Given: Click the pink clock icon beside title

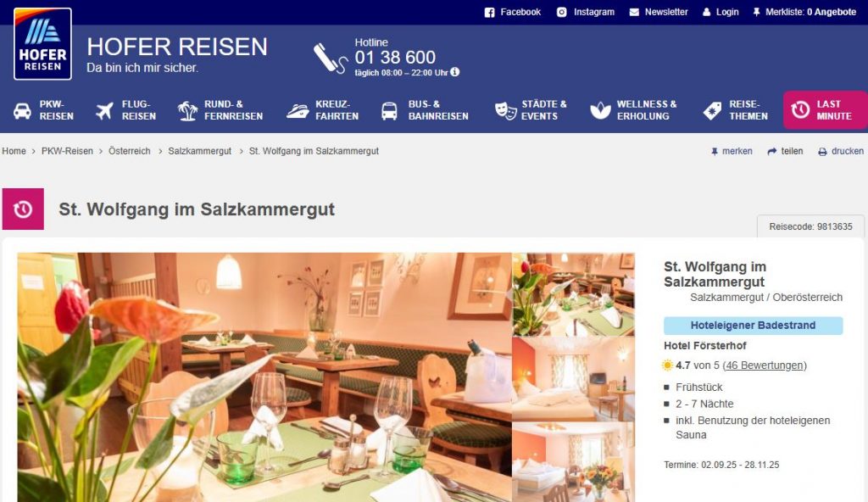Looking at the screenshot, I should point(23,209).
